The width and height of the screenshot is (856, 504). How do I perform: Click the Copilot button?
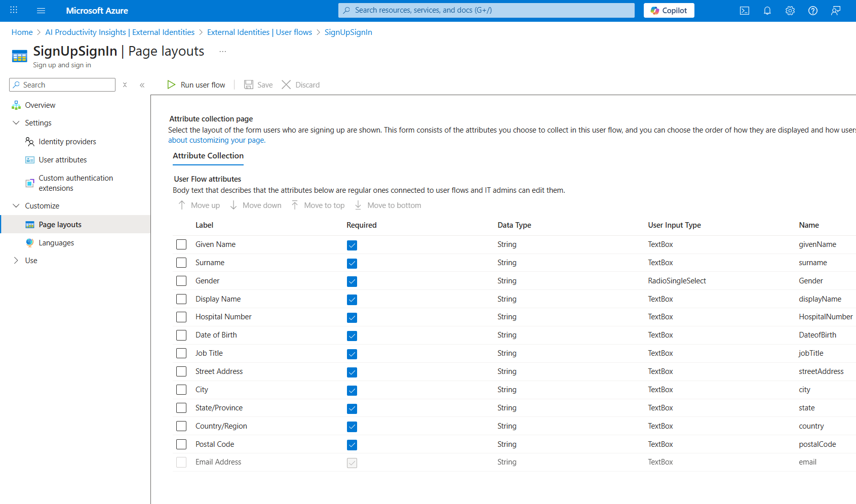pyautogui.click(x=669, y=11)
